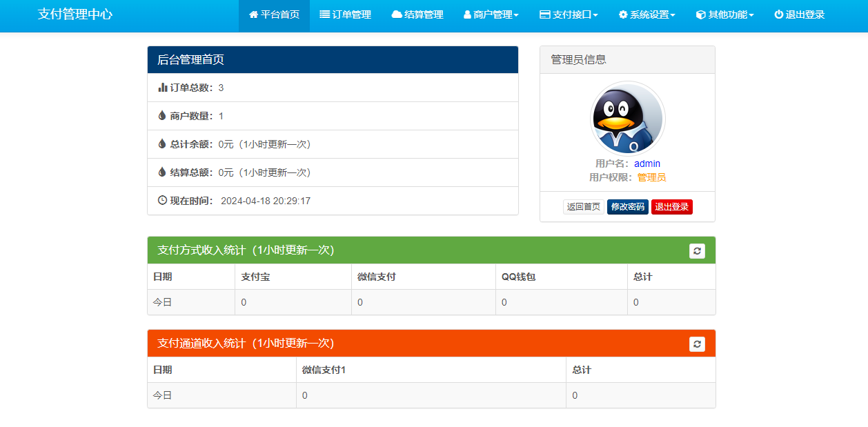Click the cloud icon beside 结算管理
The image size is (868, 427).
(x=397, y=14)
